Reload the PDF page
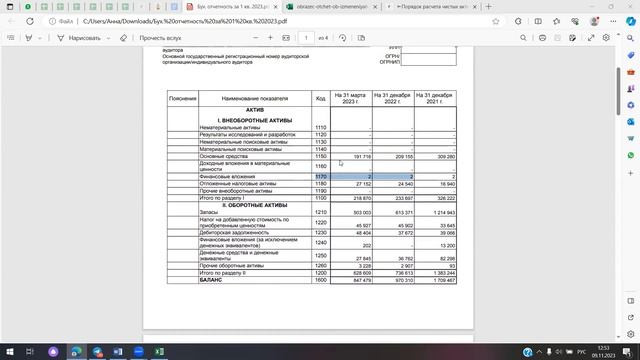The image size is (640, 360). [x=30, y=21]
